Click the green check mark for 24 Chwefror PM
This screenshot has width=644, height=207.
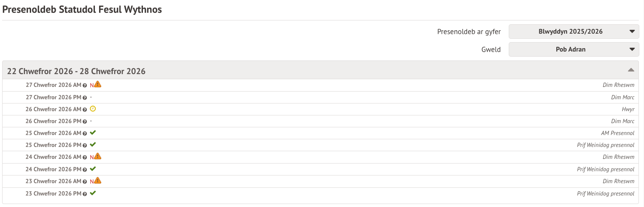[93, 169]
